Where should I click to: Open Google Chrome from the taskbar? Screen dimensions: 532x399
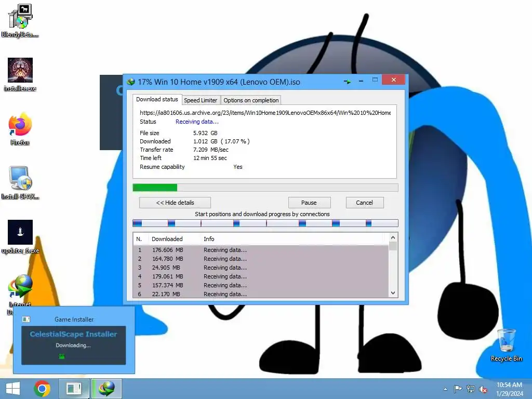coord(42,389)
